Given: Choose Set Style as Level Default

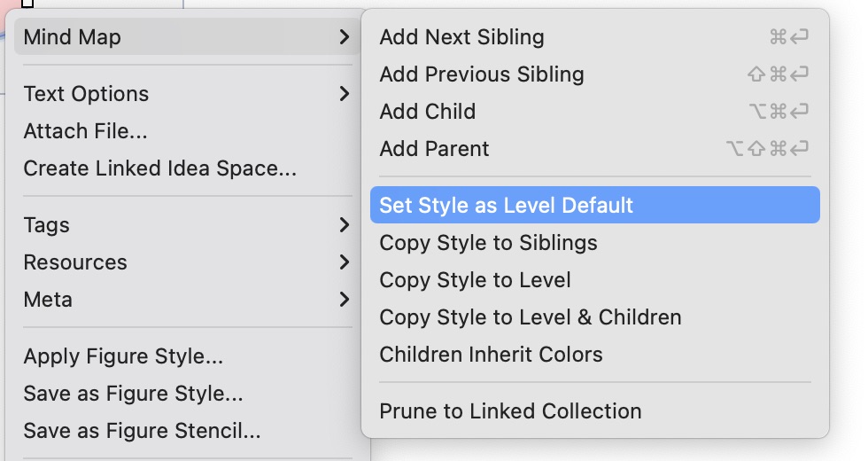Looking at the screenshot, I should coord(506,206).
